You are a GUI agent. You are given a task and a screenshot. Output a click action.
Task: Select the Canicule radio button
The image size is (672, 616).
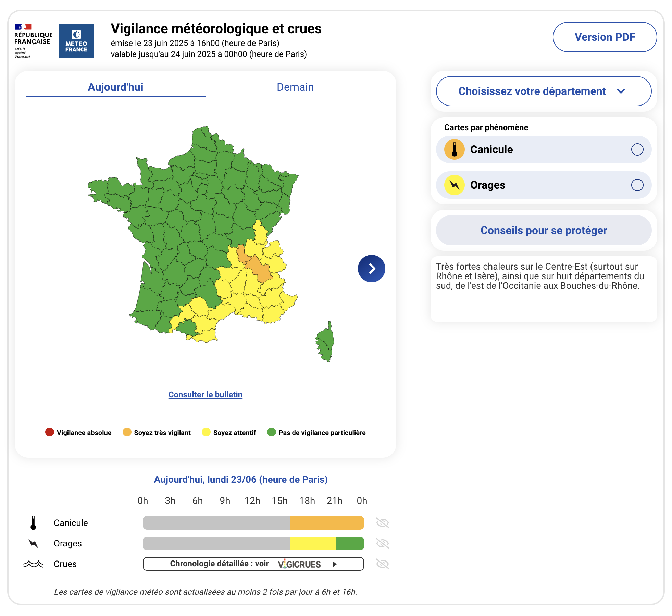(637, 149)
